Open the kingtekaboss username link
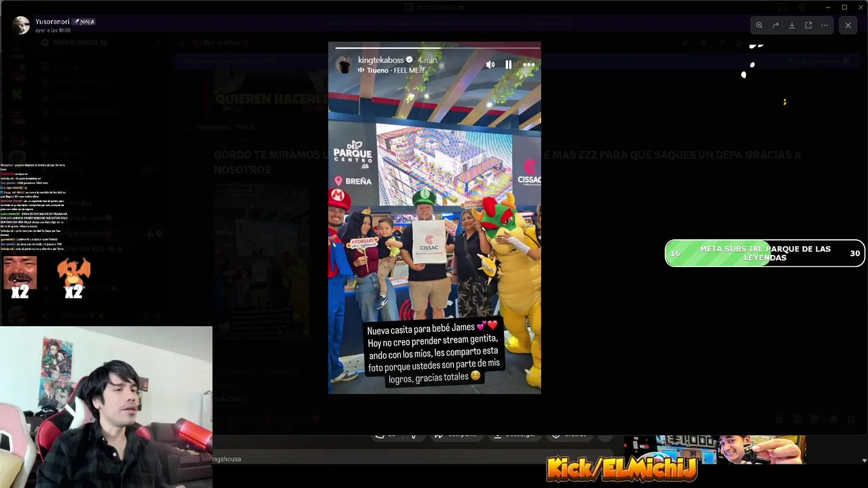The width and height of the screenshot is (868, 488). (381, 60)
